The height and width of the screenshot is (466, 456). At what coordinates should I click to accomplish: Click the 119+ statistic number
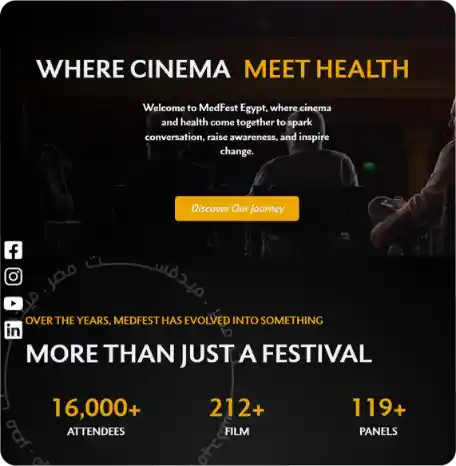(x=378, y=407)
